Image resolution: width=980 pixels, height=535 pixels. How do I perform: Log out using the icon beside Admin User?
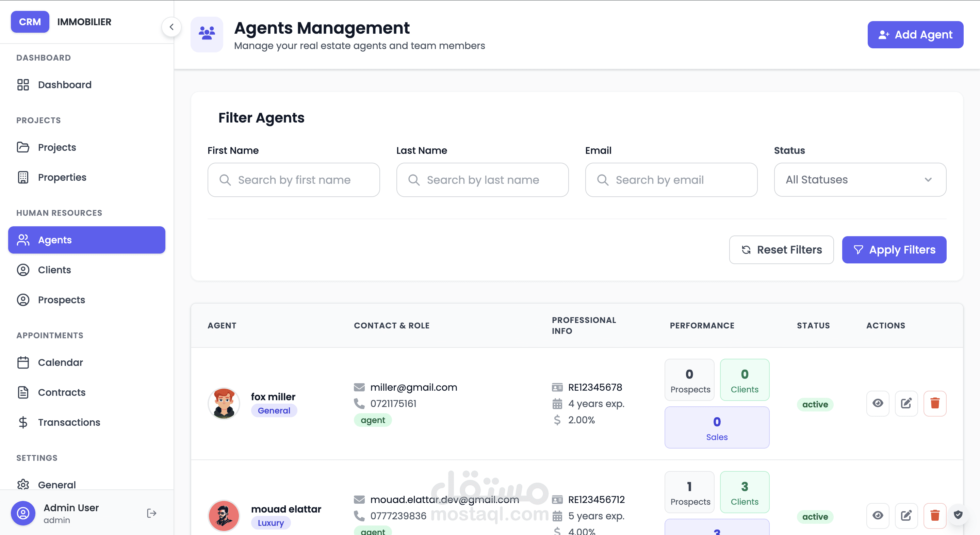point(151,513)
